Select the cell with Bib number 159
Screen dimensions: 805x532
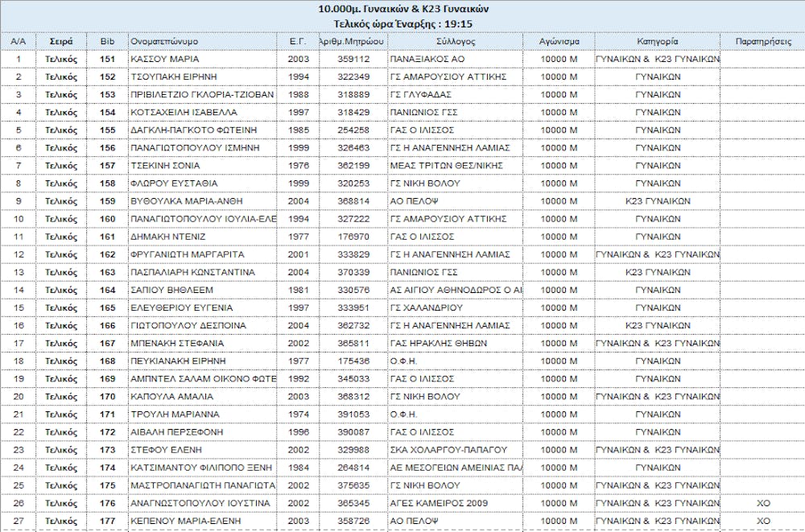[x=107, y=201]
